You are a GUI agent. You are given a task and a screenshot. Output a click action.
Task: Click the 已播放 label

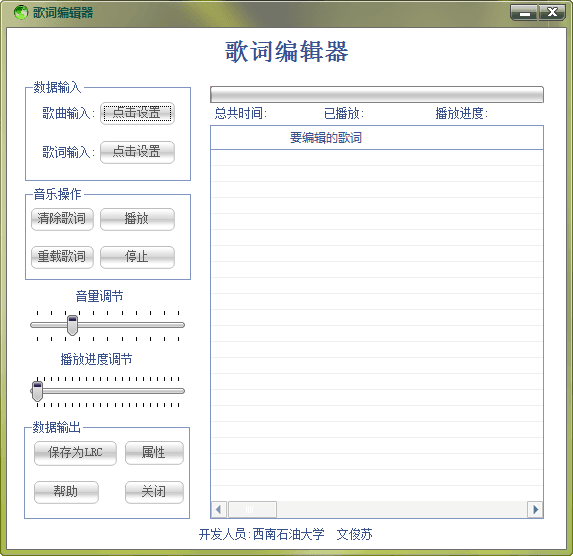pyautogui.click(x=344, y=114)
